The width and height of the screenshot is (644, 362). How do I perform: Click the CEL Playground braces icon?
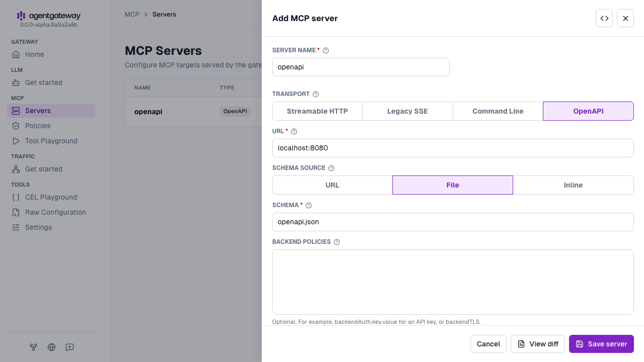click(x=16, y=197)
